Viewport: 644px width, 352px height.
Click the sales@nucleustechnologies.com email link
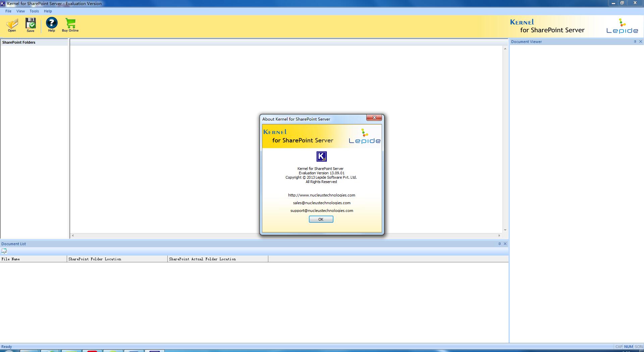point(322,203)
